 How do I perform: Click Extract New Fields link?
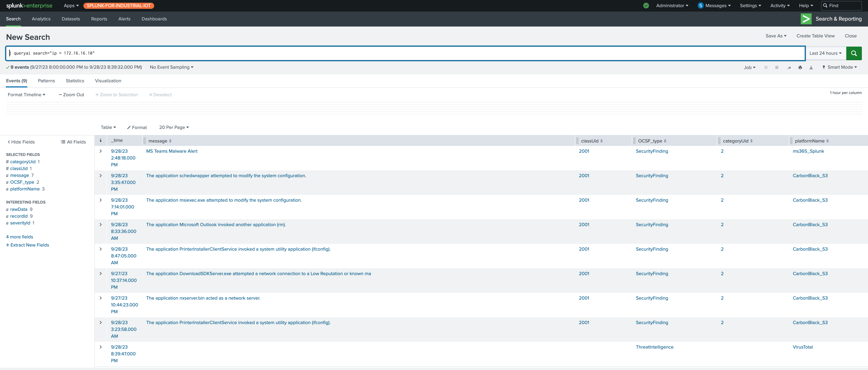(28, 245)
